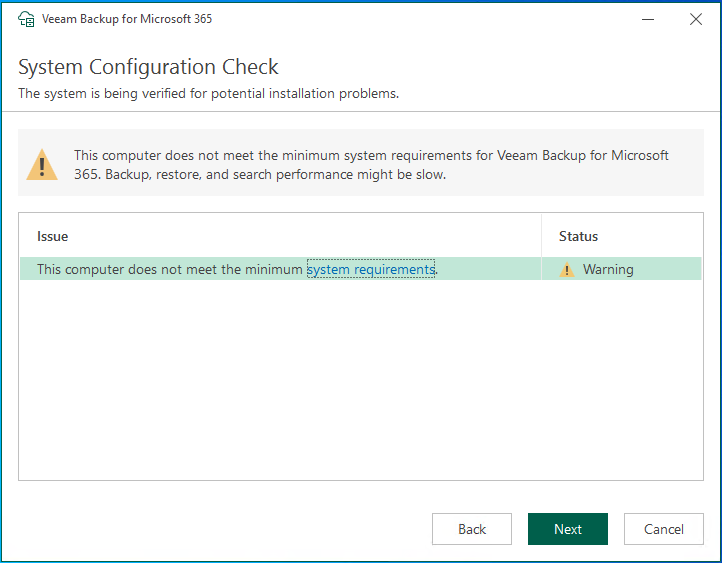Click the Issue column header
The width and height of the screenshot is (722, 563).
(x=53, y=236)
